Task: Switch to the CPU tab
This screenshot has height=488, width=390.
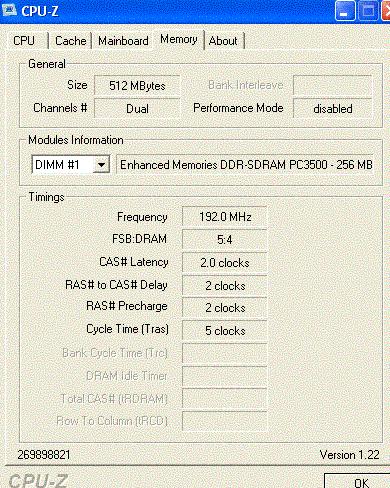Action: tap(24, 41)
